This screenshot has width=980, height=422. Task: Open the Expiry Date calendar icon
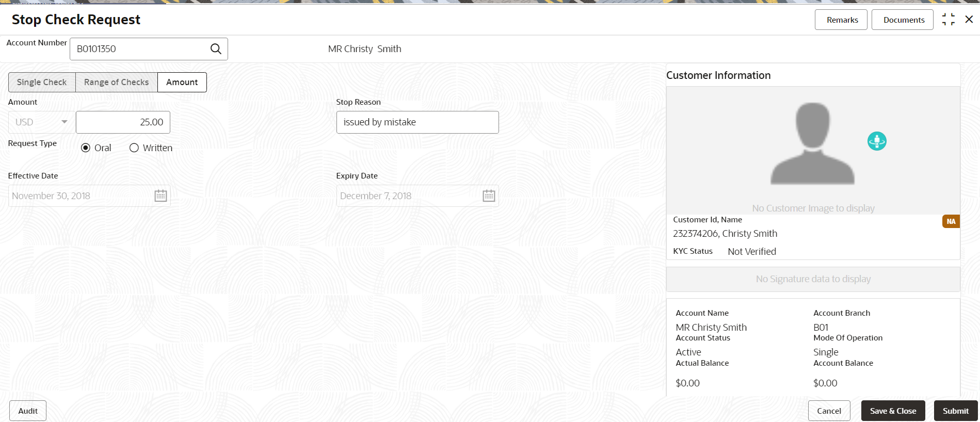[489, 196]
